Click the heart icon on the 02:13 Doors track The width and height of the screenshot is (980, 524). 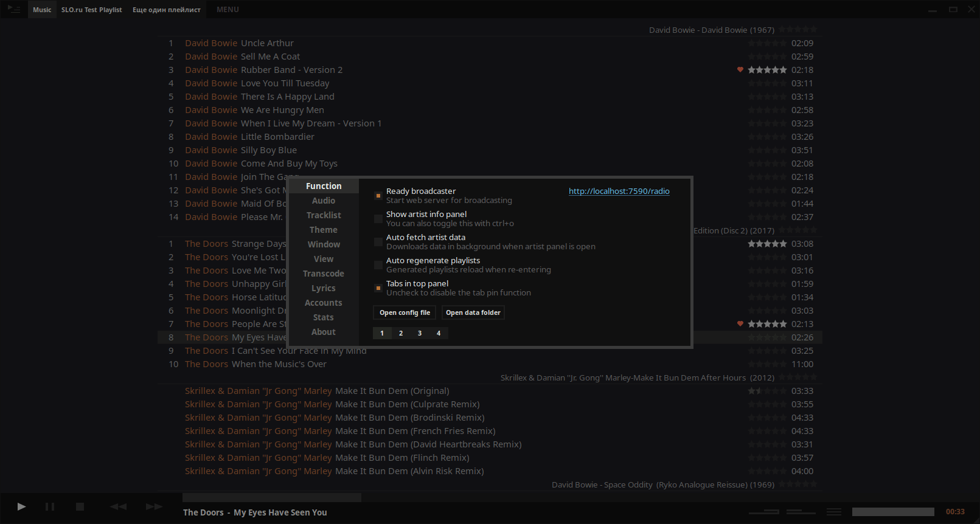740,324
